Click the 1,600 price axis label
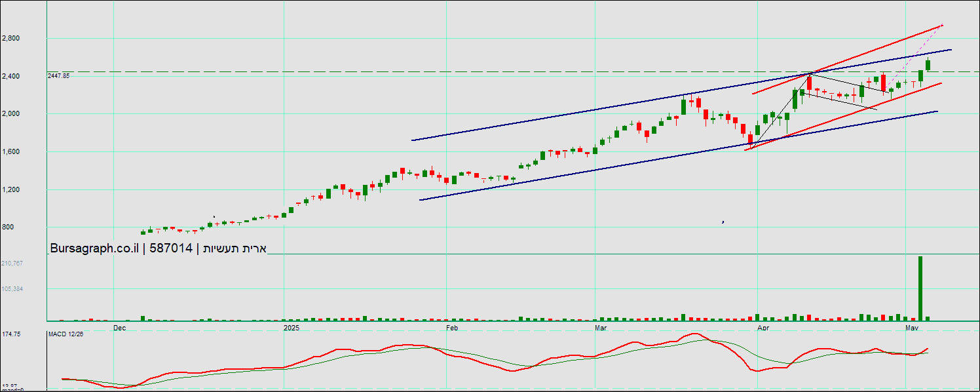This screenshot has height=392, width=980. tap(11, 152)
